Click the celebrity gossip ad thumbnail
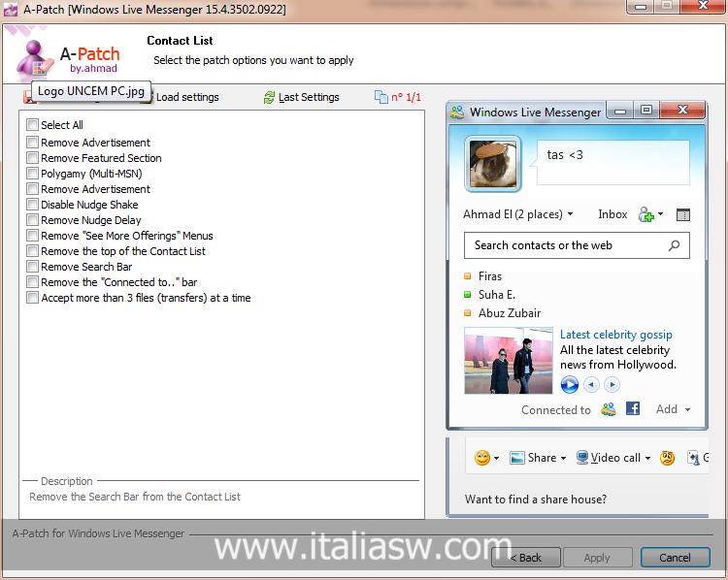This screenshot has width=728, height=580. click(509, 361)
